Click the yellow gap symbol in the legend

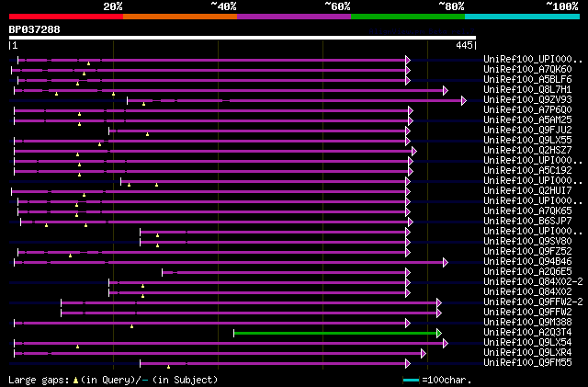pyautogui.click(x=75, y=381)
